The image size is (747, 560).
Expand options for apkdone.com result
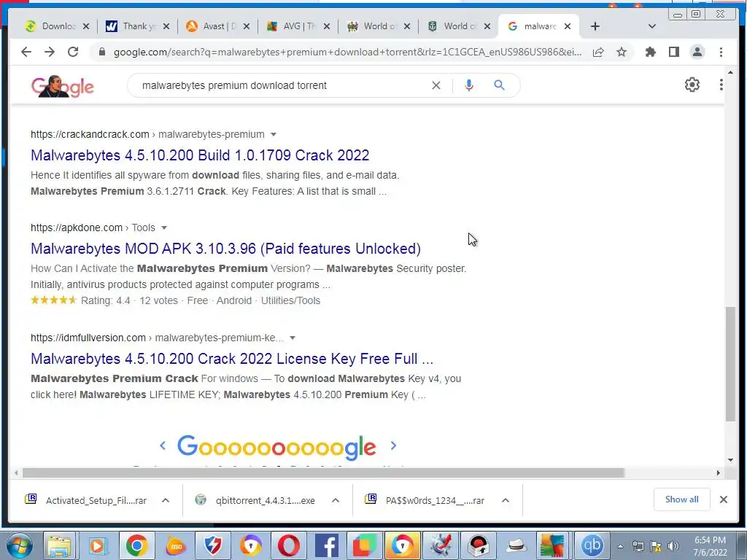pyautogui.click(x=164, y=228)
